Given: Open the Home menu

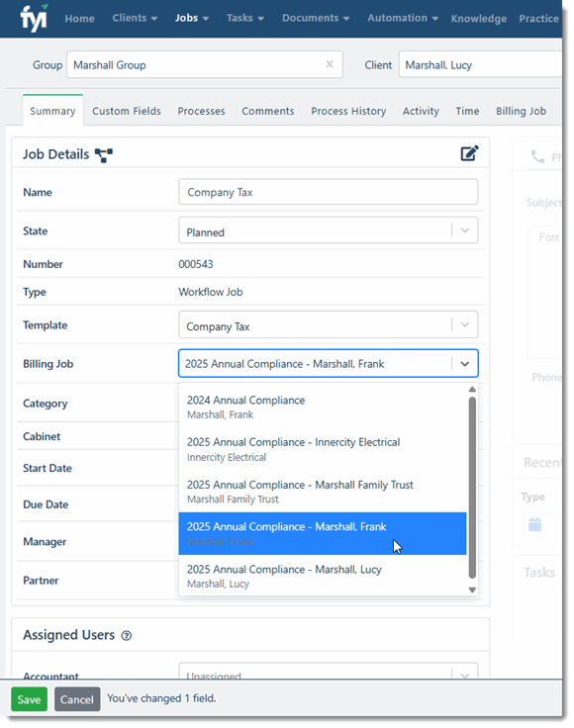Looking at the screenshot, I should pos(79,19).
